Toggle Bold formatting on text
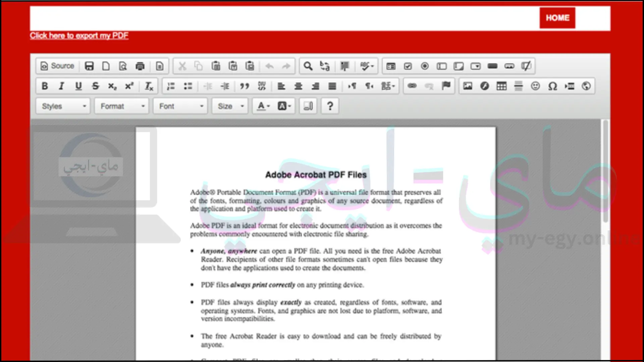Image resolution: width=644 pixels, height=362 pixels. (x=44, y=86)
